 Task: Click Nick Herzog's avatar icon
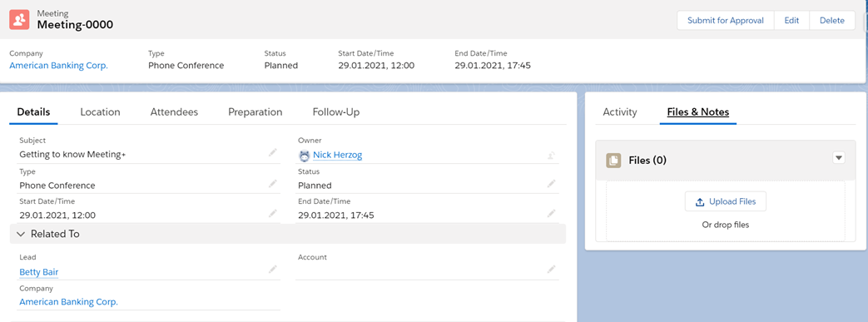(x=304, y=156)
